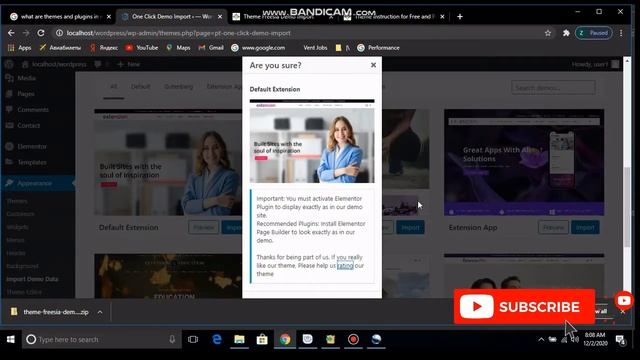
Task: Open Apps bookmark
Action: tap(20, 48)
